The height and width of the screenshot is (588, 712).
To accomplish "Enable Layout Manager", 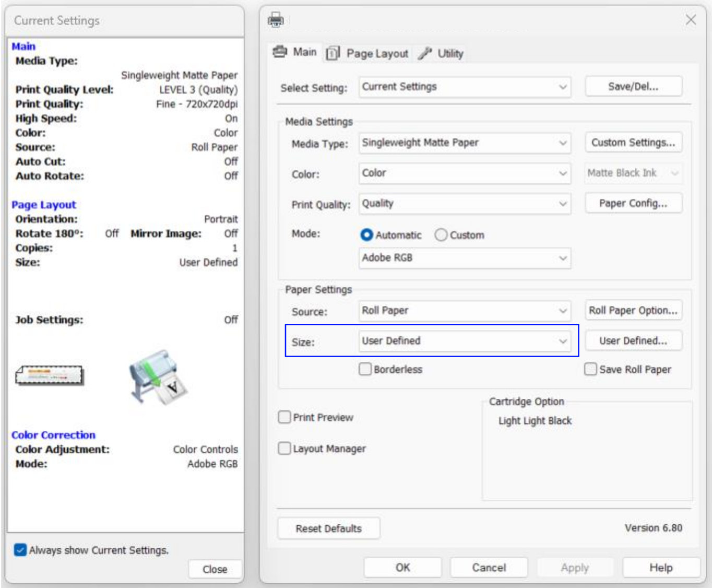I will 284,448.
